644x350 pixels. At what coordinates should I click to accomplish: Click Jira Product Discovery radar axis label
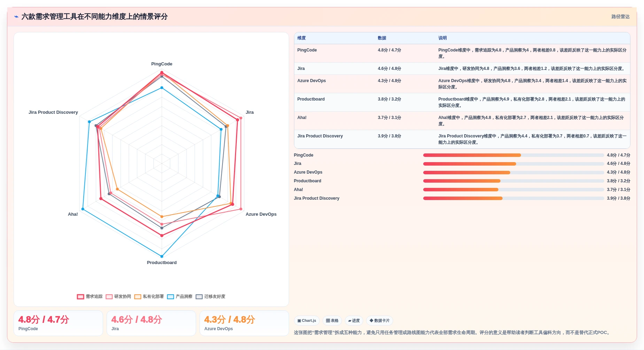coord(53,112)
